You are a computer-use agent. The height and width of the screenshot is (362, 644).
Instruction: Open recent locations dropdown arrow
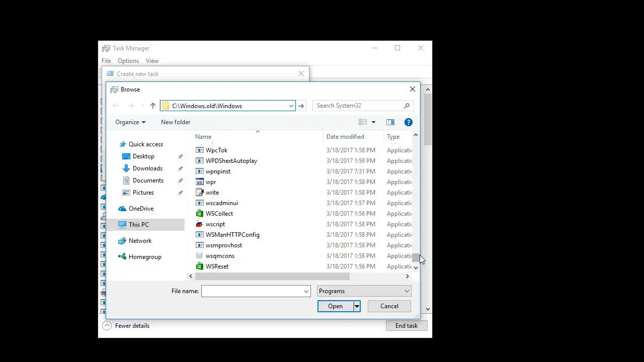143,106
